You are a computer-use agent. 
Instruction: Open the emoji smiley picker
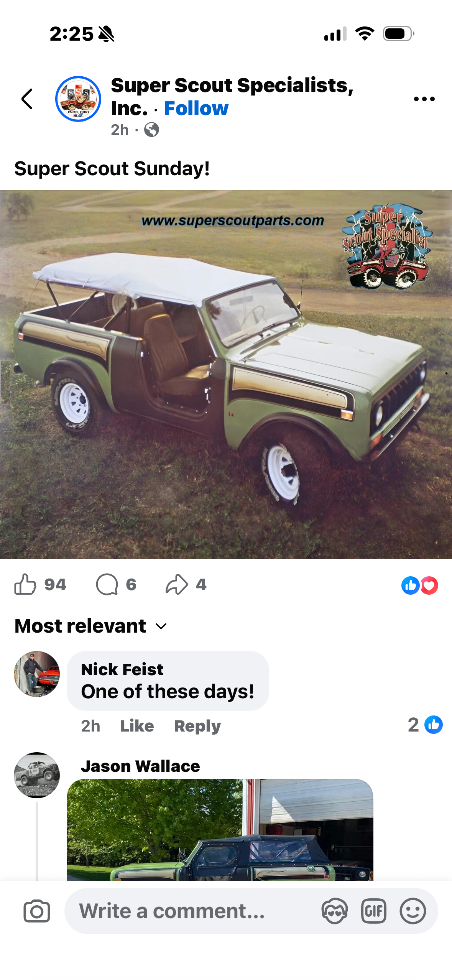pos(413,911)
